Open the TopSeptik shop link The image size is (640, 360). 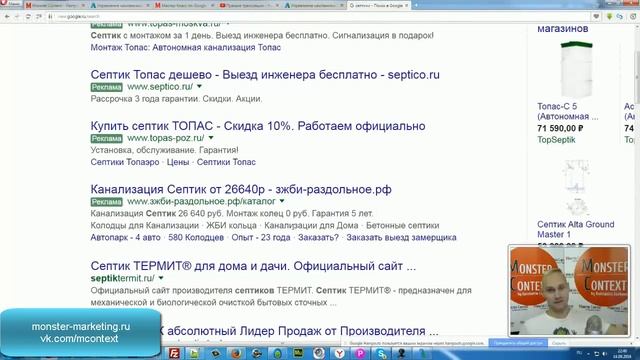[556, 140]
